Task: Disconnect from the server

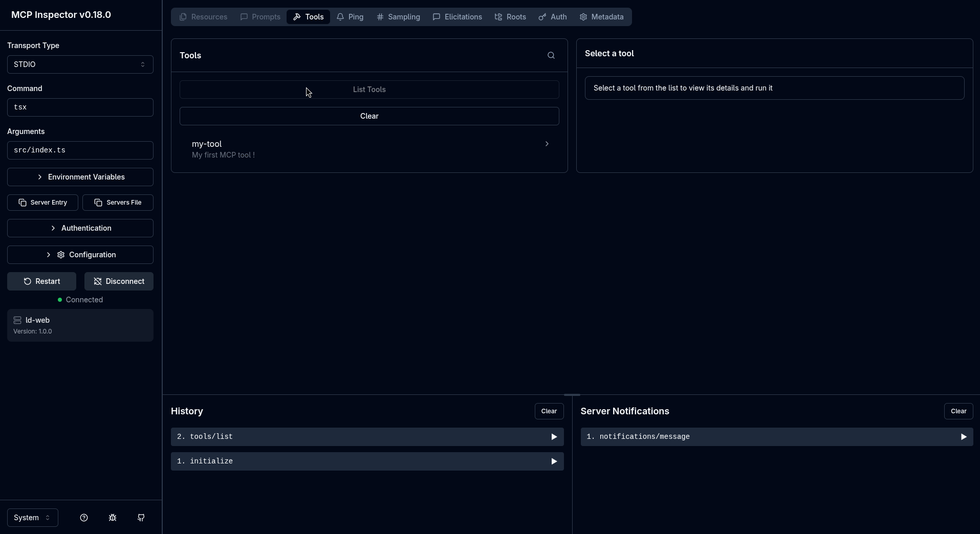Action: pyautogui.click(x=119, y=281)
